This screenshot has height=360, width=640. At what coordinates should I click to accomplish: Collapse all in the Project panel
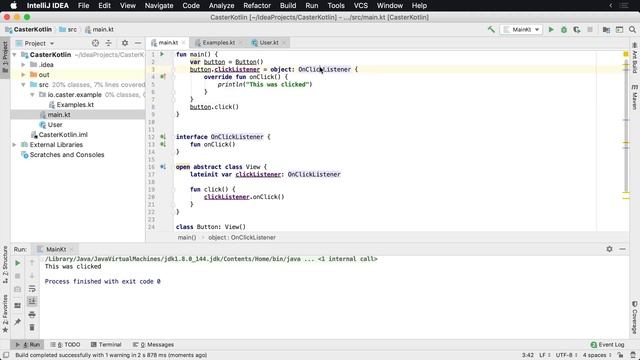pyautogui.click(x=109, y=43)
